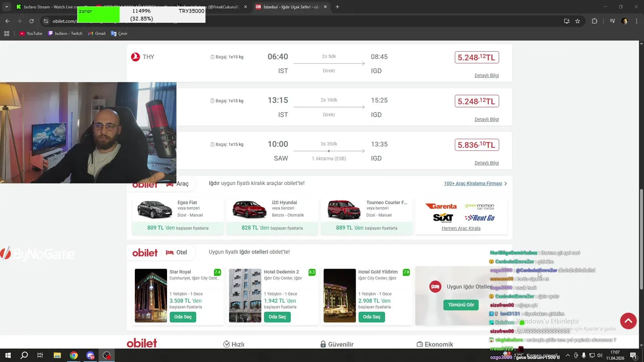Image resolution: width=644 pixels, height=362 pixels.
Task: Open Detaylı Bilgi for the 10:00 SAW flight
Action: [487, 163]
